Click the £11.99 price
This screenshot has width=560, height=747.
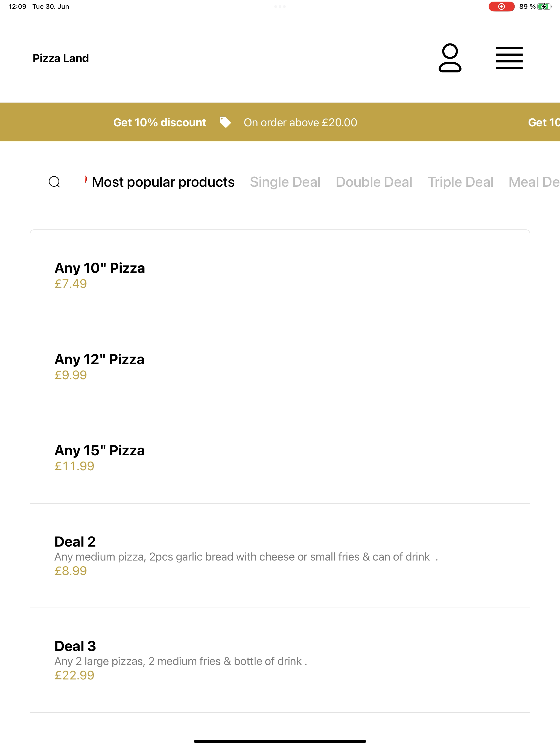pyautogui.click(x=74, y=466)
